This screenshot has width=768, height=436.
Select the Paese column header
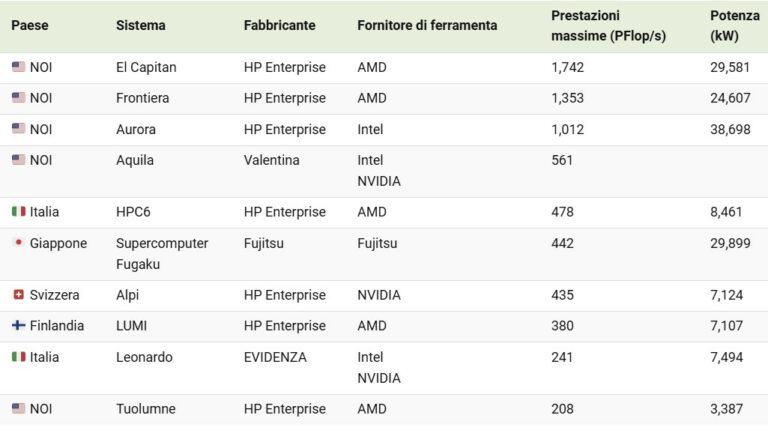[x=30, y=25]
